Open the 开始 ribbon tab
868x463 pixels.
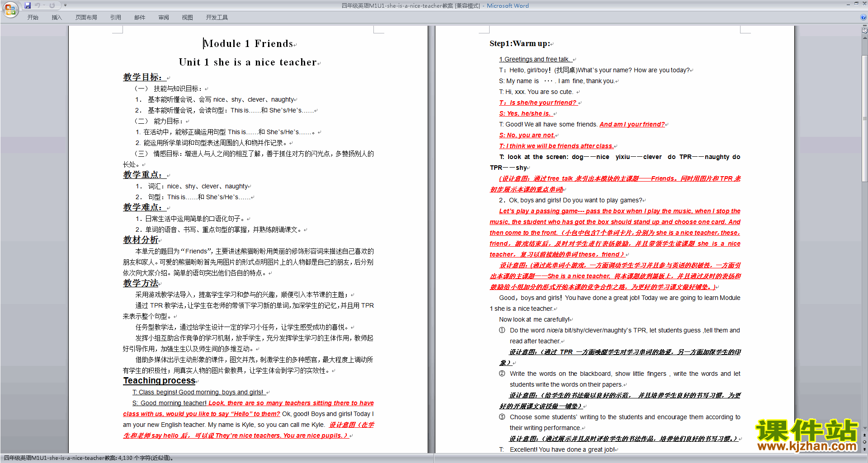tap(33, 18)
